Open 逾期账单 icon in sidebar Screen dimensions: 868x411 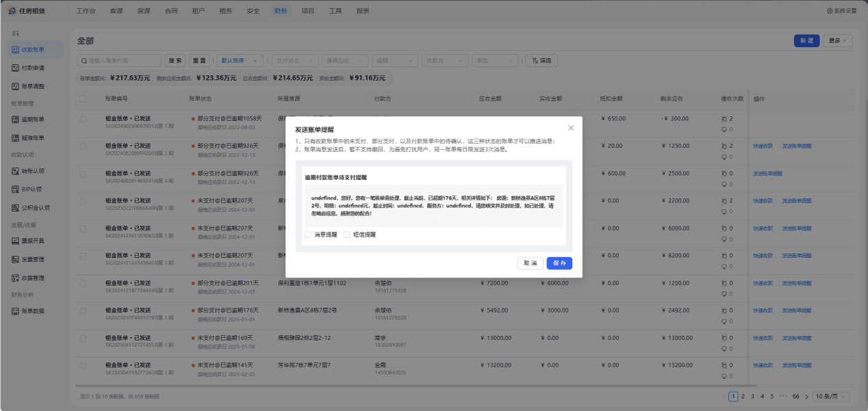click(15, 119)
